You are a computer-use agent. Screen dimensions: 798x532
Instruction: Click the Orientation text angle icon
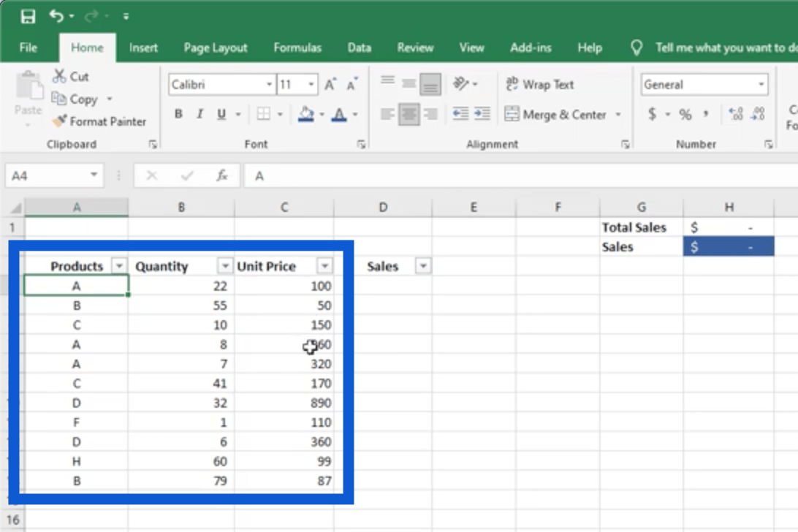click(460, 83)
